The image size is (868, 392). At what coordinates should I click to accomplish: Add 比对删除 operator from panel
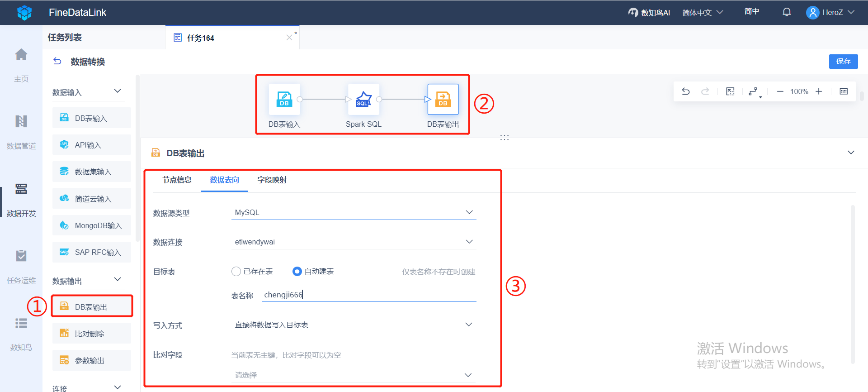point(92,334)
